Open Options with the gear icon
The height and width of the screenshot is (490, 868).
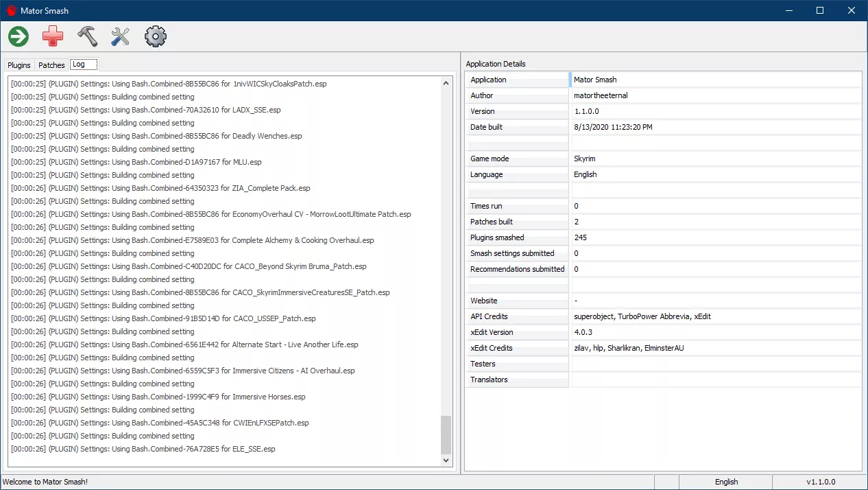coord(156,36)
